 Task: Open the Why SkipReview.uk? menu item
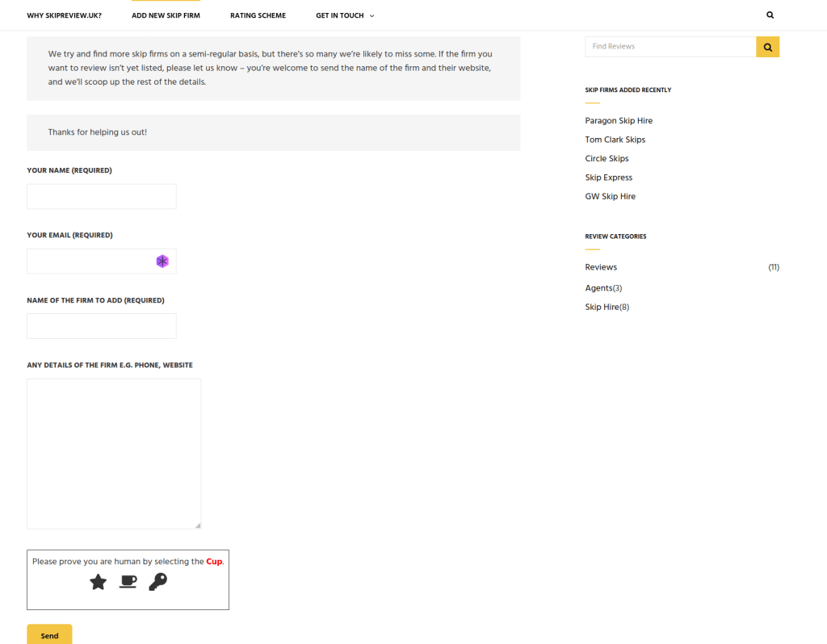[64, 15]
